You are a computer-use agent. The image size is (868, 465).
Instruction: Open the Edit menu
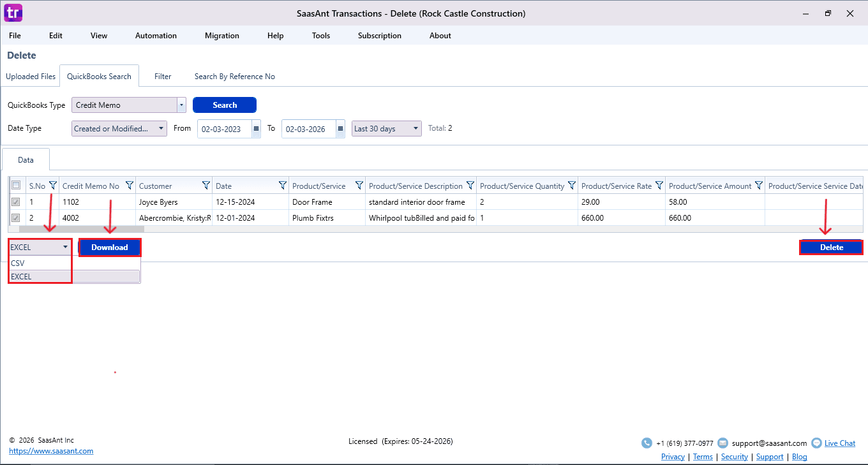pyautogui.click(x=56, y=36)
